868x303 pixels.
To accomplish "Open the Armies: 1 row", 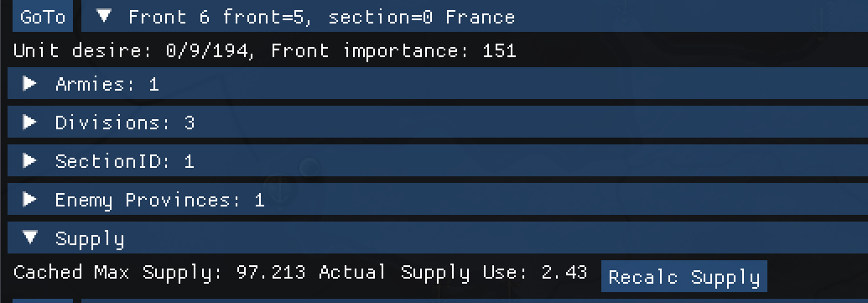I will point(437,84).
